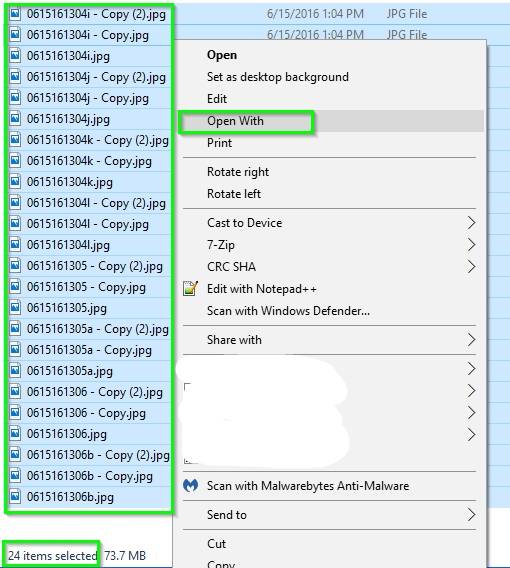This screenshot has height=568, width=510.
Task: Open the 7-Zip menu entry
Action: (221, 245)
